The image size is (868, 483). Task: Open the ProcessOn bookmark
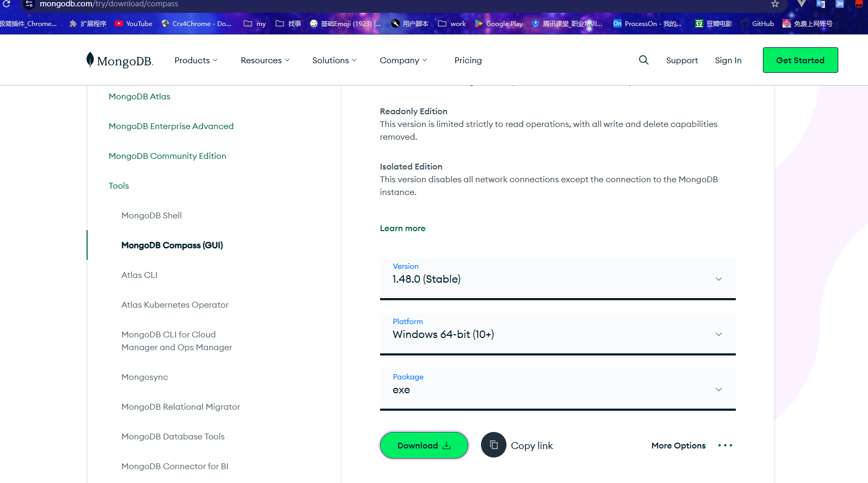647,23
